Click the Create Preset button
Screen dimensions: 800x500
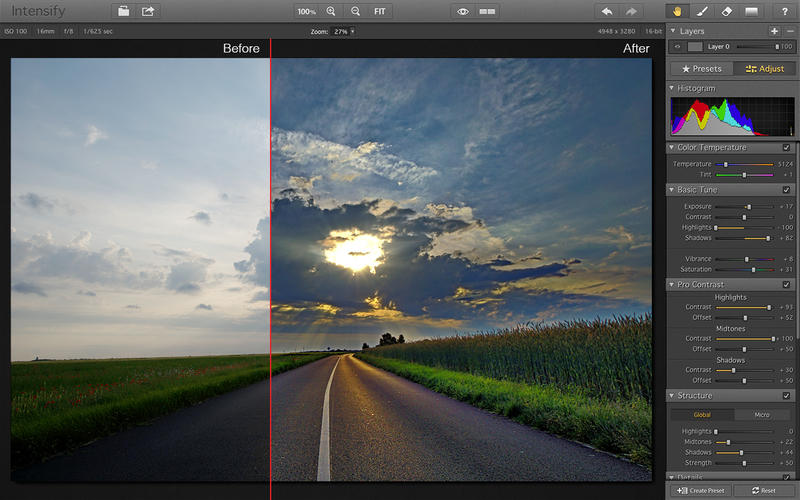point(701,491)
